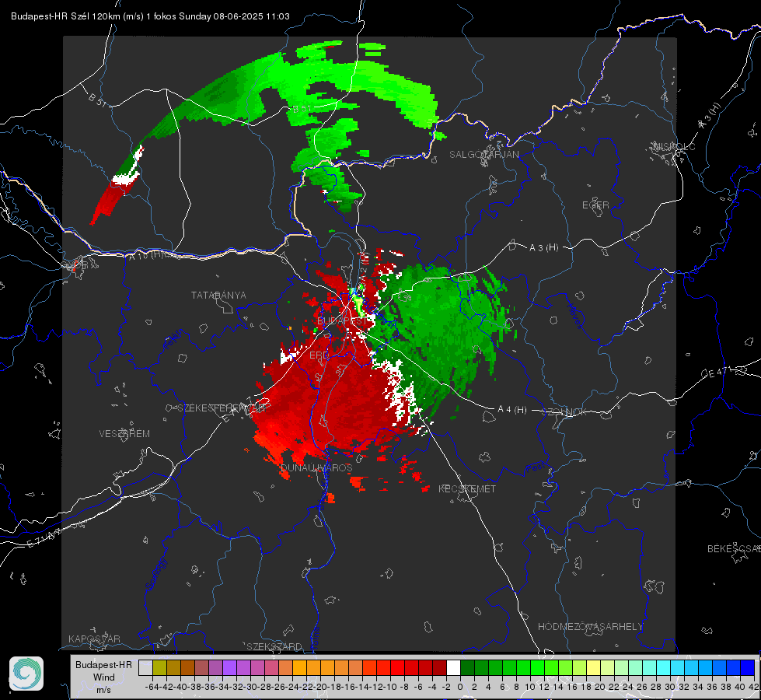
Task: Select the yellow swatch between 18 and 20
Action: (594, 667)
